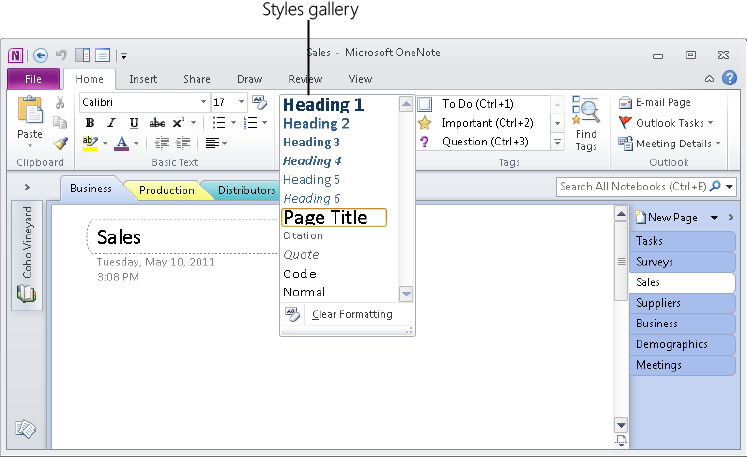This screenshot has width=747, height=457.
Task: Click the Numbering list icon
Action: 251,122
